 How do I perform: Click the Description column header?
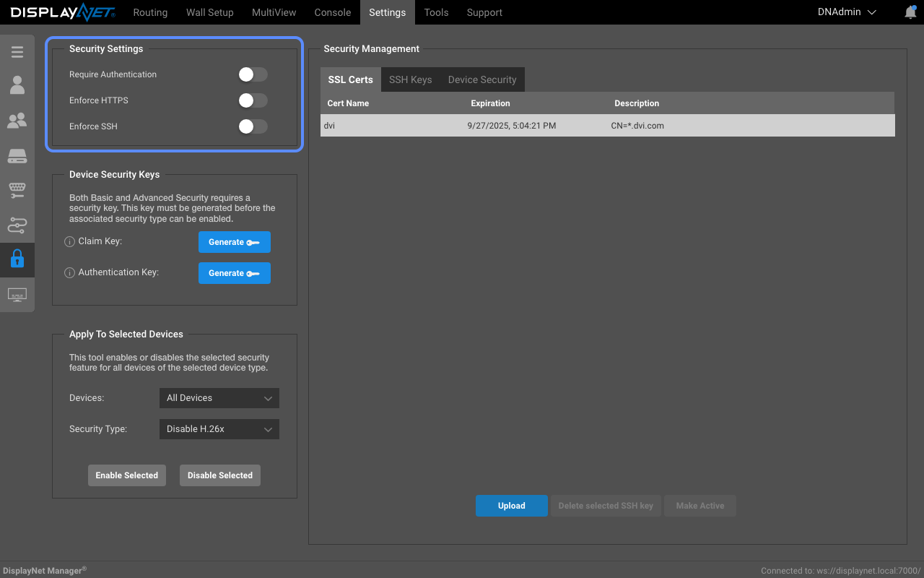click(x=637, y=103)
